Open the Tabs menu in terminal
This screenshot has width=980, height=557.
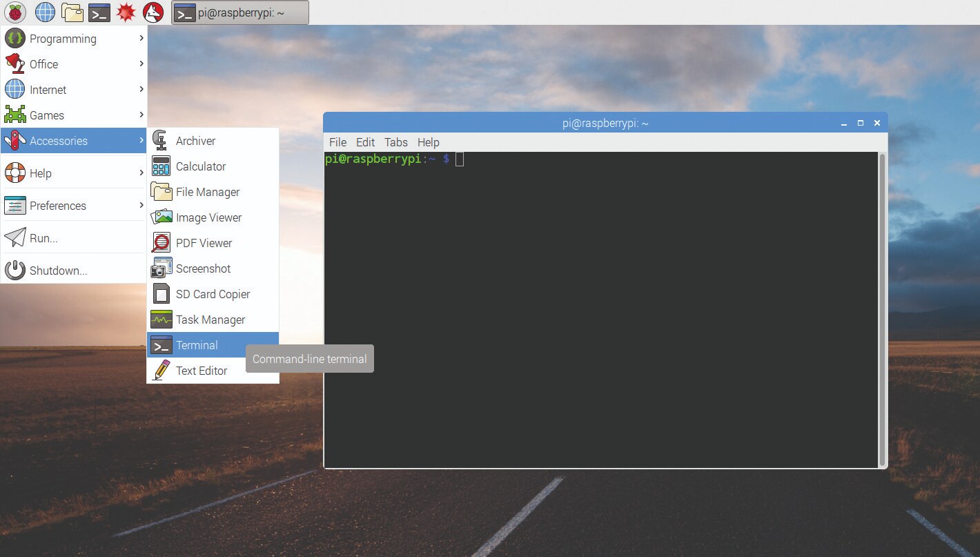pos(395,142)
